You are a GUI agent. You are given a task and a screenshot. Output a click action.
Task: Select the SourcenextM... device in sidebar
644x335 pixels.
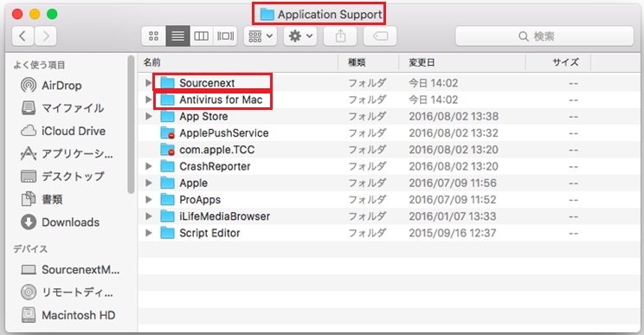coord(70,270)
